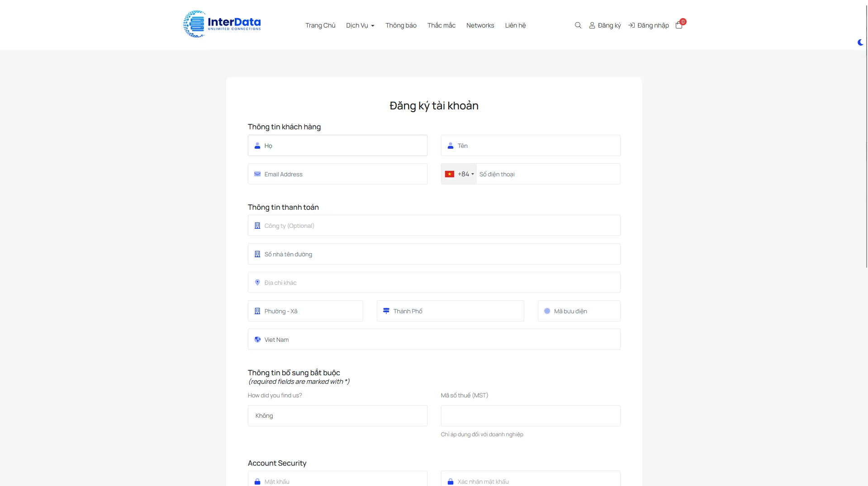Image resolution: width=868 pixels, height=486 pixels.
Task: Click the Mã số thuế (MST) input field
Action: 531,416
